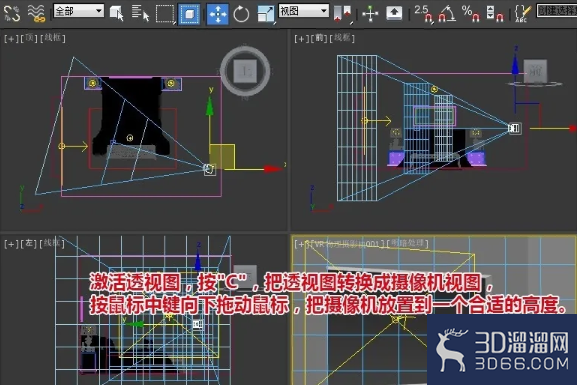Click the [左] left view label
Image resolution: width=577 pixels, height=385 pixels.
click(29, 244)
